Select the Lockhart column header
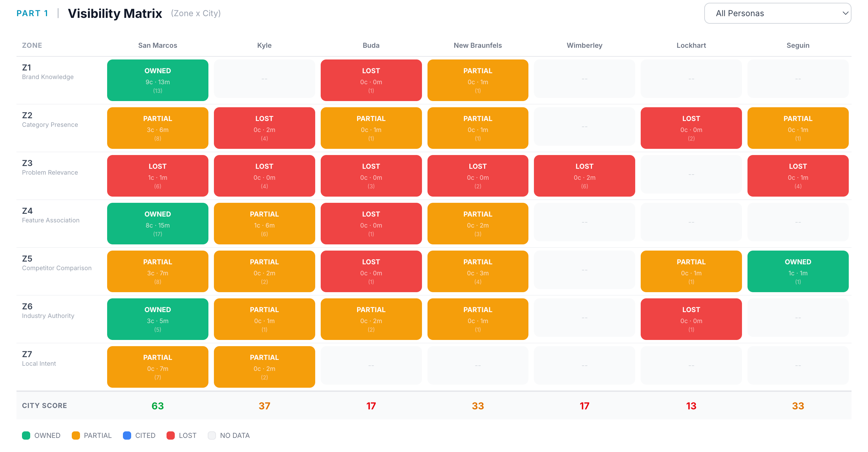The image size is (868, 452). (691, 45)
